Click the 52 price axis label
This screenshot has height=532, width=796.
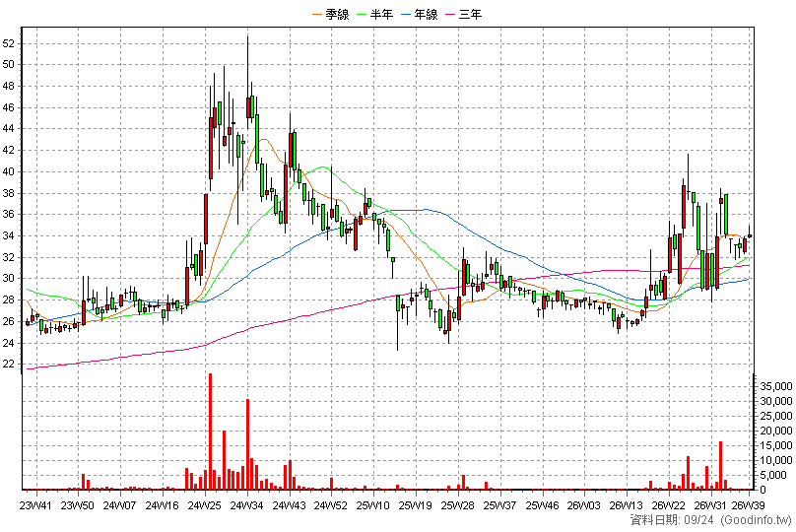(8, 43)
